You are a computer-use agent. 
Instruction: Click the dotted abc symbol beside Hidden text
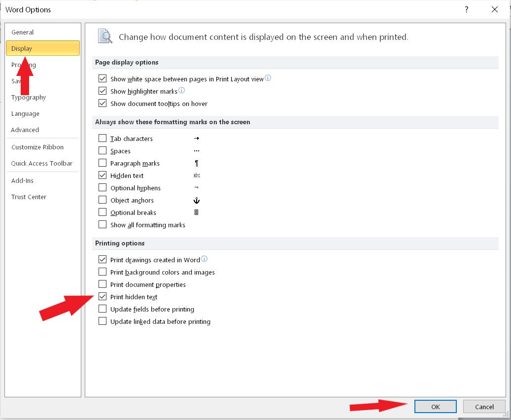click(x=197, y=175)
